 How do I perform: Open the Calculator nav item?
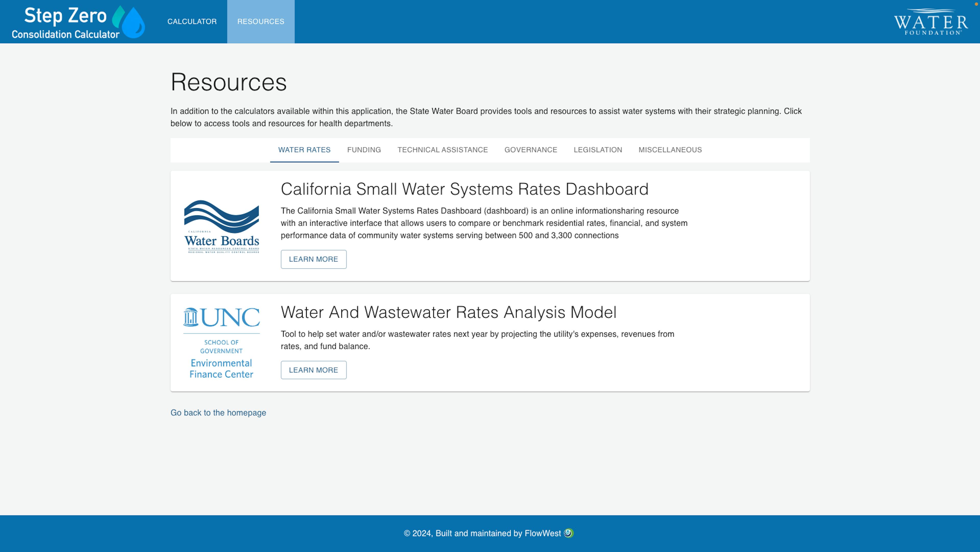(x=192, y=22)
